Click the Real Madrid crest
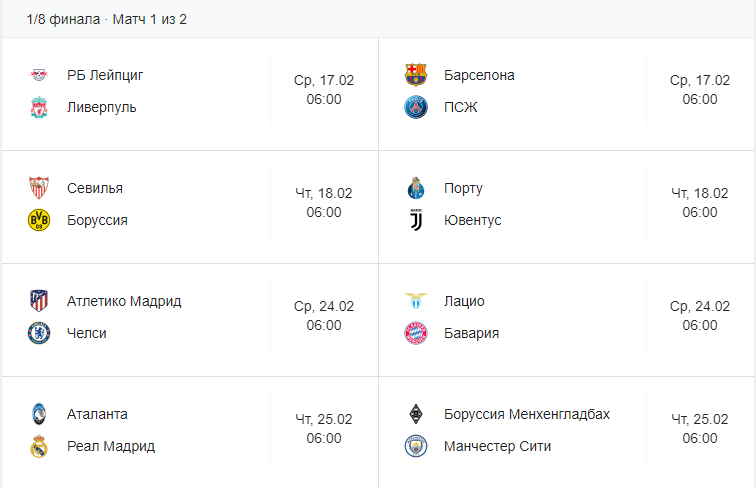The width and height of the screenshot is (756, 488). (x=39, y=446)
